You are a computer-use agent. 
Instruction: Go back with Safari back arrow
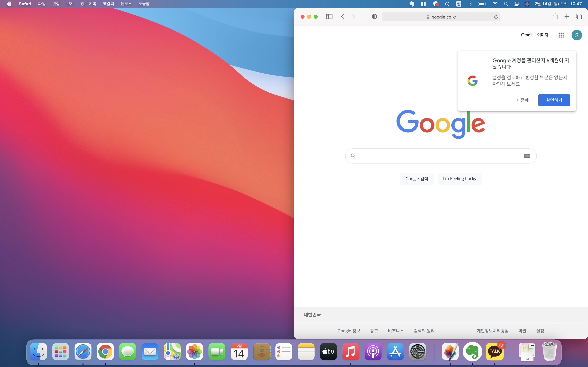[342, 17]
